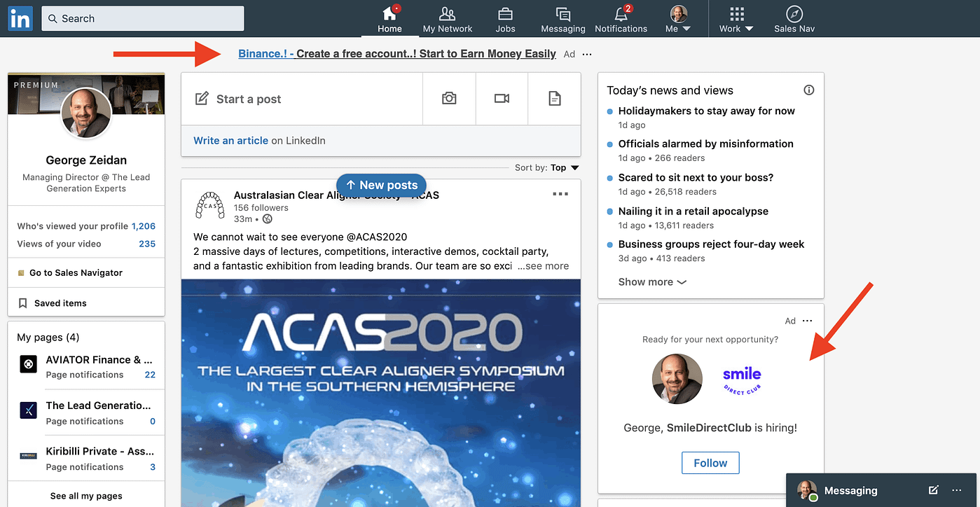This screenshot has width=980, height=507.
Task: Read Holidaymakers to stay away story
Action: pos(706,111)
